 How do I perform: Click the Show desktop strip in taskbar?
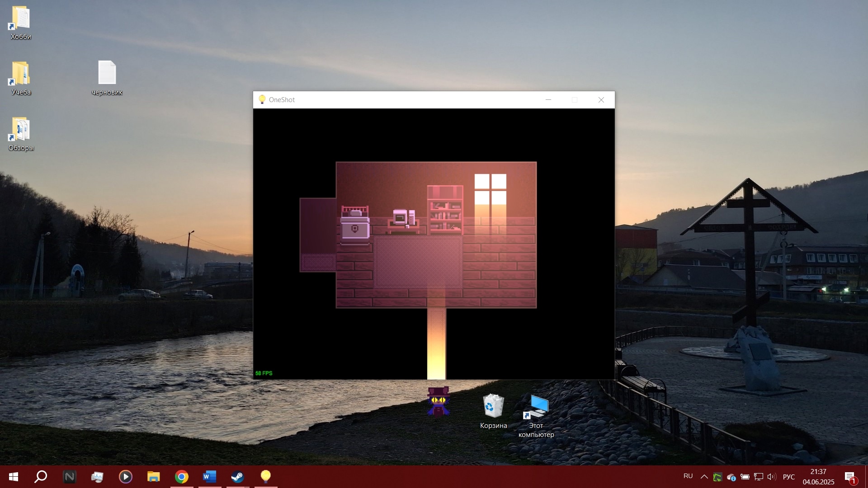tap(866, 477)
